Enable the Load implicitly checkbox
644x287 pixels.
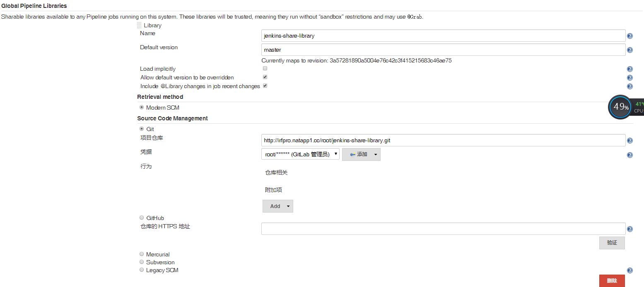265,68
